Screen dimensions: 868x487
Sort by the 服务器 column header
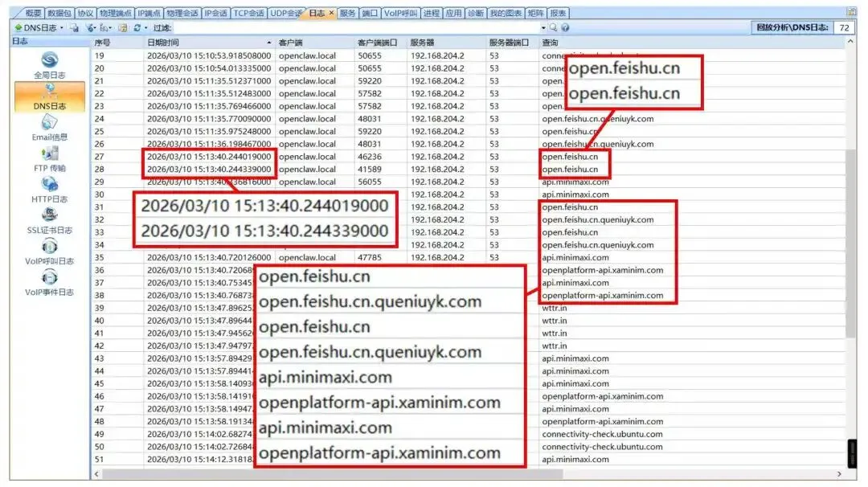coord(445,43)
